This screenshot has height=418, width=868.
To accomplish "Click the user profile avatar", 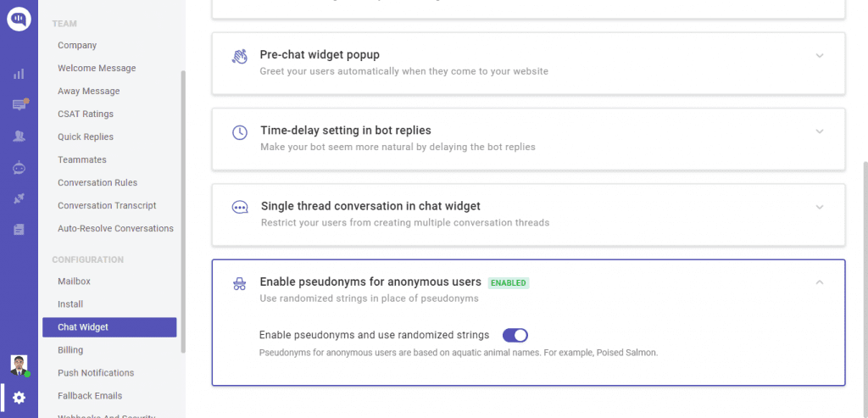I will (x=19, y=365).
